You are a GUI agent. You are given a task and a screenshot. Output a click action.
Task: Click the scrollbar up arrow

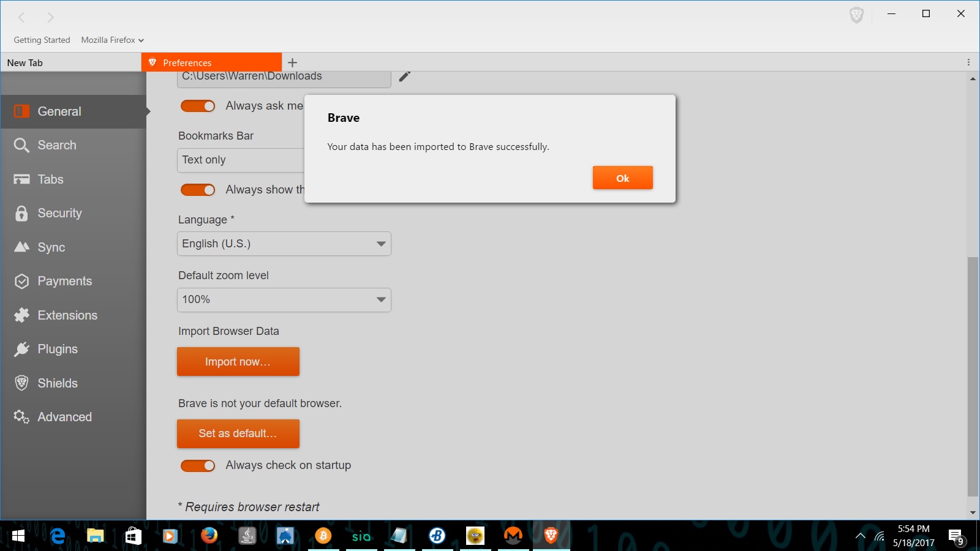pyautogui.click(x=973, y=78)
